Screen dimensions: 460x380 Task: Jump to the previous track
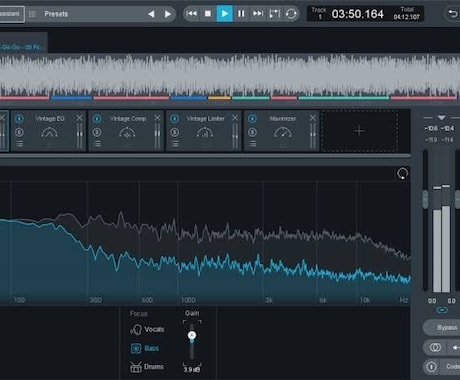191,14
